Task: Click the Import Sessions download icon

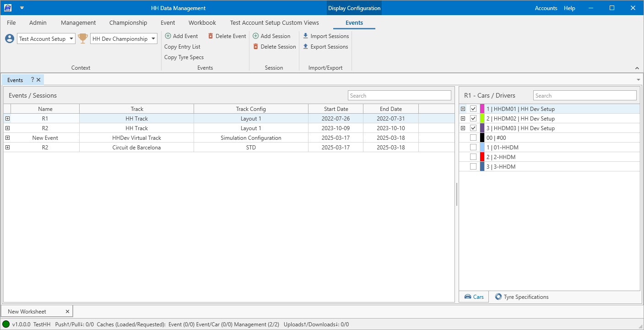Action: [x=306, y=36]
